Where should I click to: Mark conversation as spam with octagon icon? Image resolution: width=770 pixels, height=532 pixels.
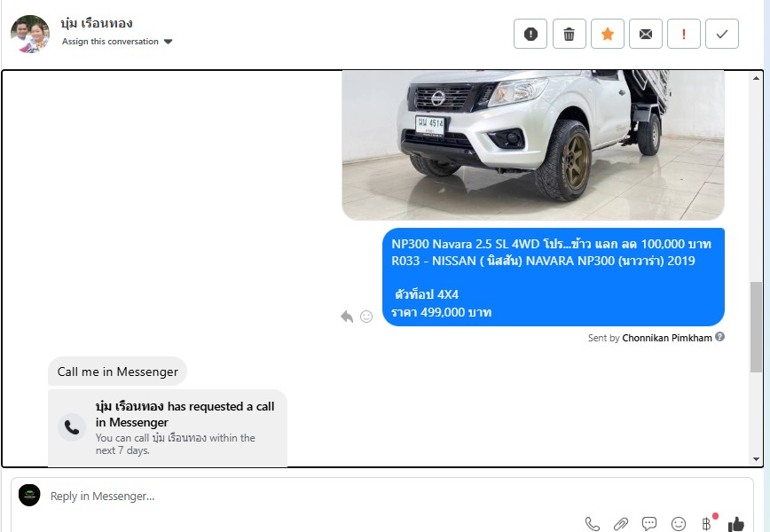(x=530, y=34)
